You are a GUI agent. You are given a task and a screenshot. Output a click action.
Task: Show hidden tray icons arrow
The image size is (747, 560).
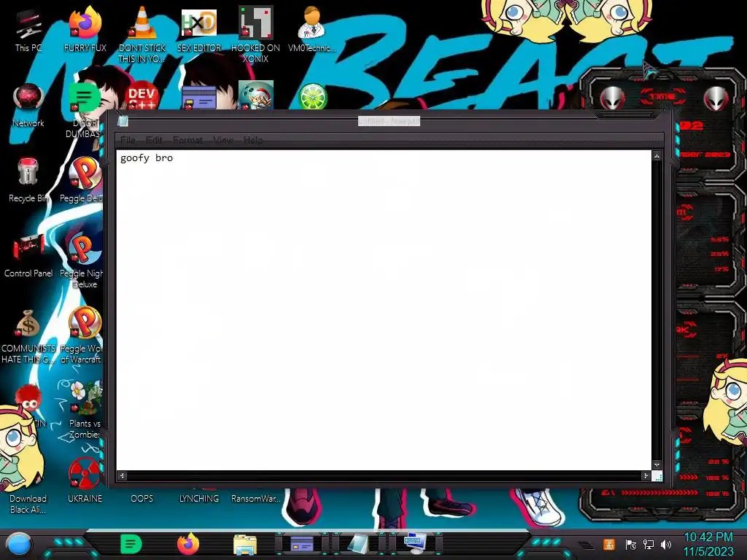(586, 545)
